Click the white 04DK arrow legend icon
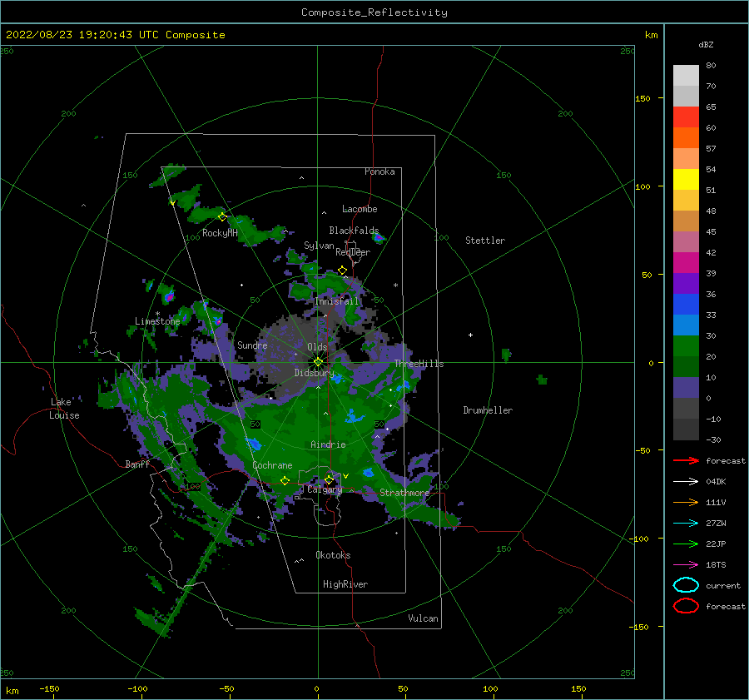Image resolution: width=749 pixels, height=700 pixels. point(686,482)
